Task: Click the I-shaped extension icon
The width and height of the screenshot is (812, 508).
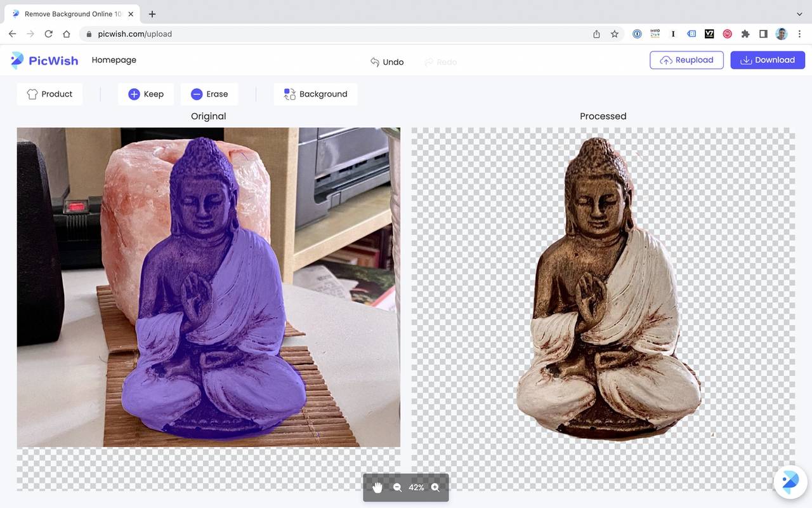Action: [x=673, y=34]
